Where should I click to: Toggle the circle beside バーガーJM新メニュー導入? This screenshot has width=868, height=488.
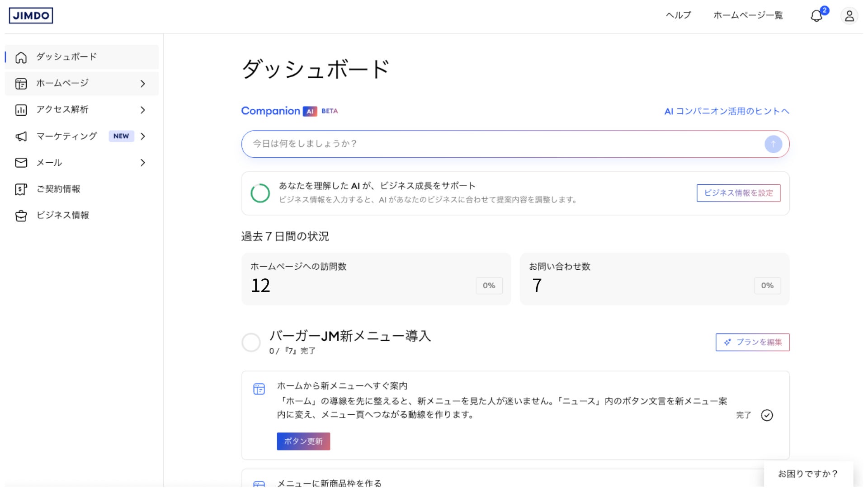(251, 343)
